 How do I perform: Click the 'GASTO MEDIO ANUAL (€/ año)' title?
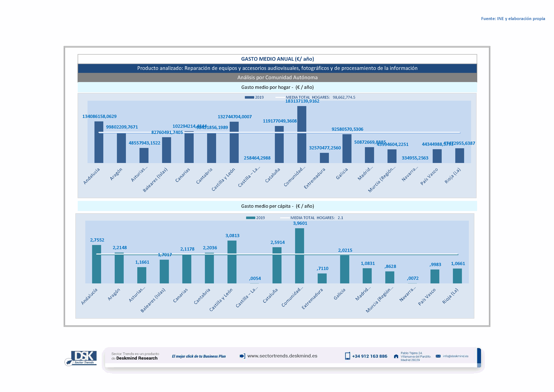pos(277,59)
